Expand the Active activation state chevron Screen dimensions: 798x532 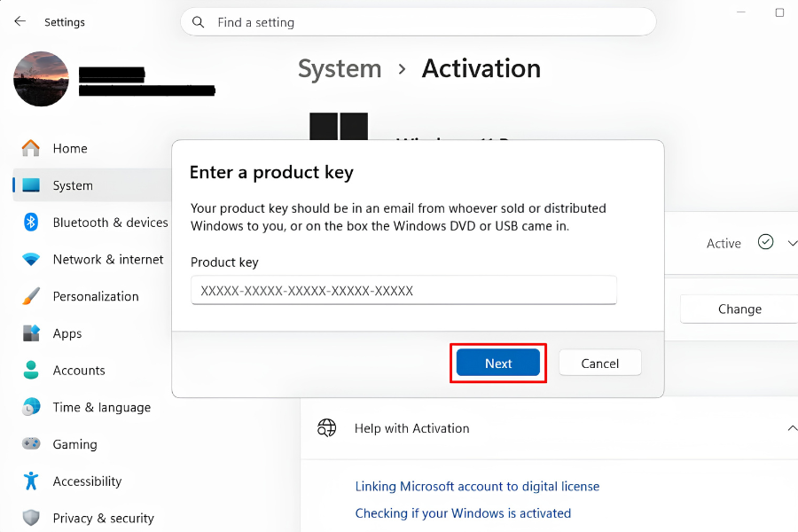(793, 243)
